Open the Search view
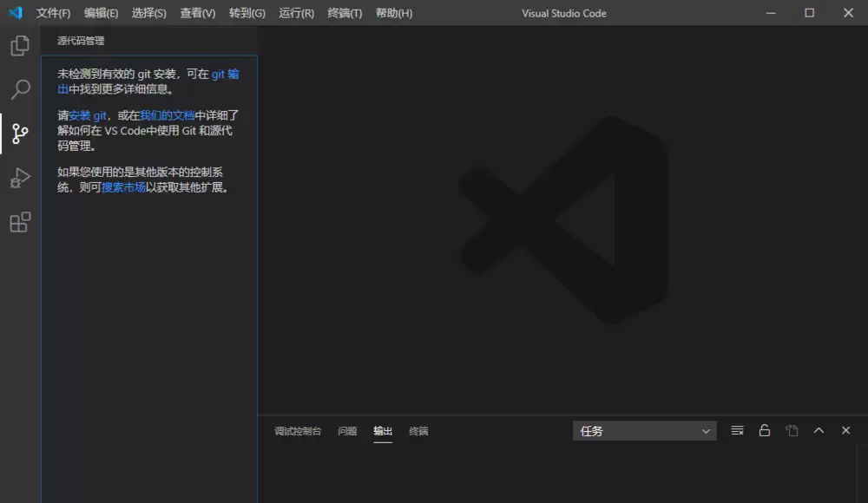The height and width of the screenshot is (503, 868). (19, 89)
